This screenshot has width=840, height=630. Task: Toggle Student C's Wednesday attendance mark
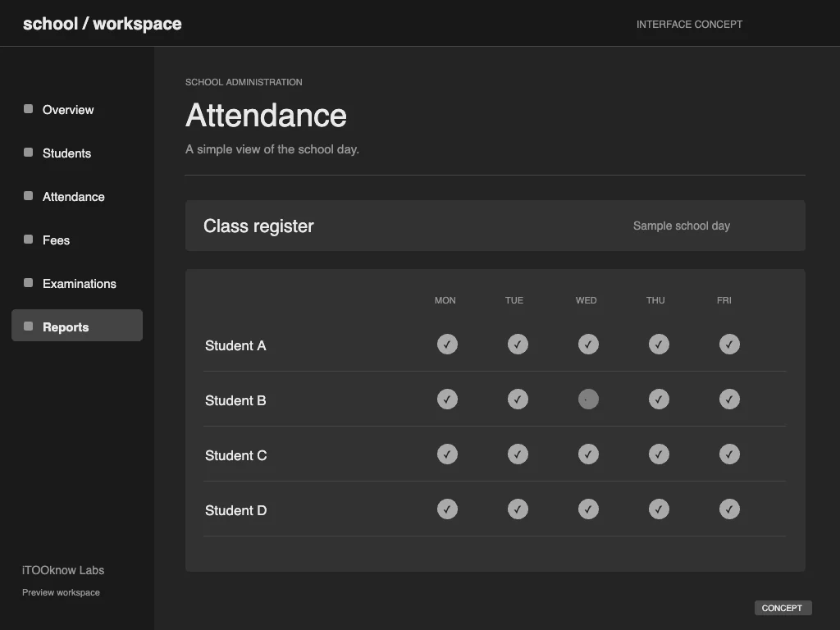588,454
